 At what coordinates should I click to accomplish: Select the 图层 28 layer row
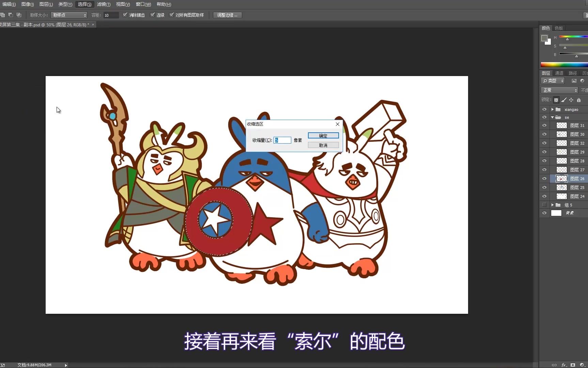tap(563, 161)
